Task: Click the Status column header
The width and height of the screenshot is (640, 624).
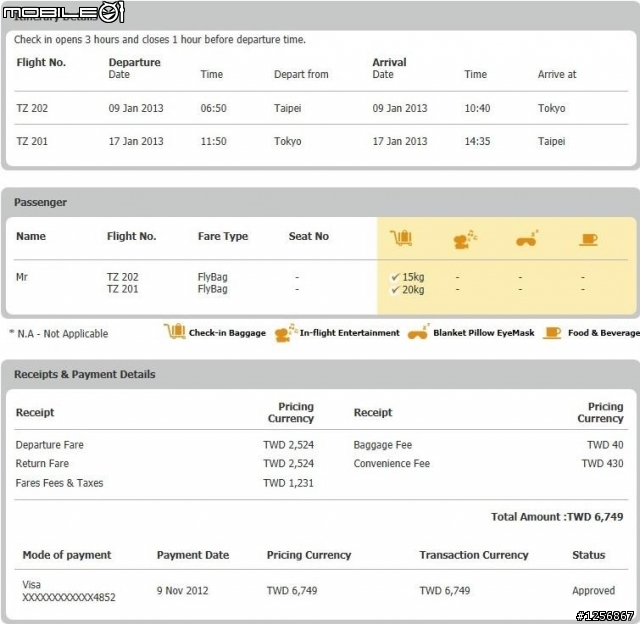Action: pos(588,555)
